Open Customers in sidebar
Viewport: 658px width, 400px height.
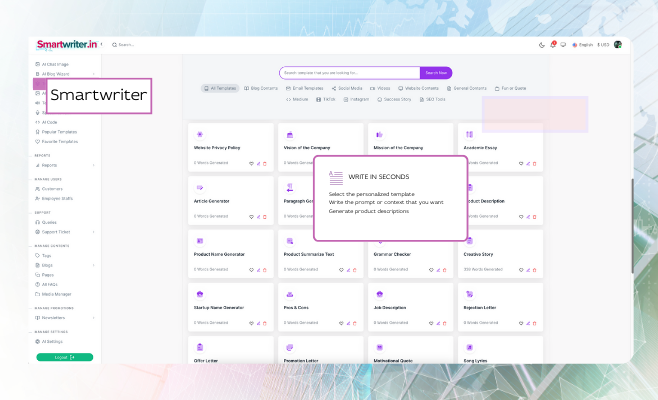[x=49, y=189]
